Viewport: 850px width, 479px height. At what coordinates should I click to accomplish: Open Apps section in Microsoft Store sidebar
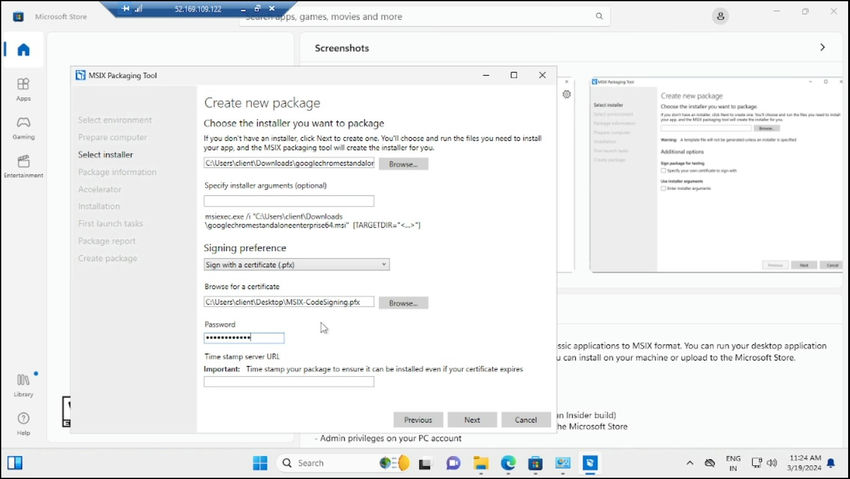pyautogui.click(x=23, y=89)
